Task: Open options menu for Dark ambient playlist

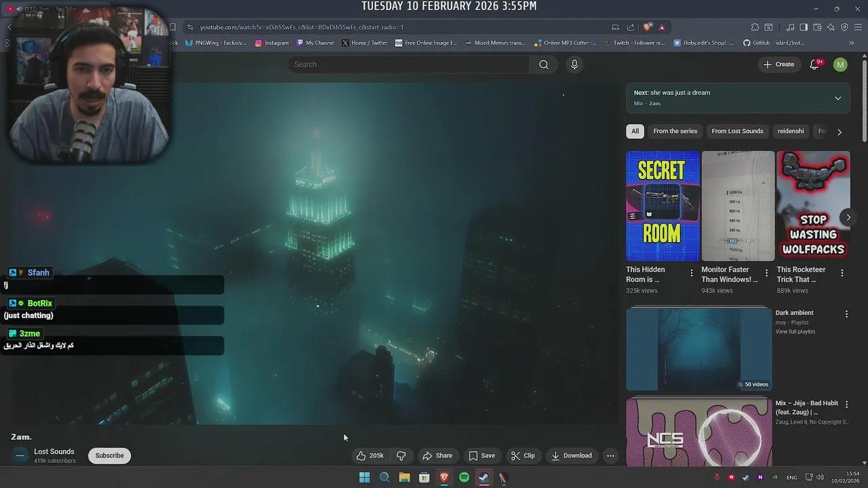Action: point(846,314)
